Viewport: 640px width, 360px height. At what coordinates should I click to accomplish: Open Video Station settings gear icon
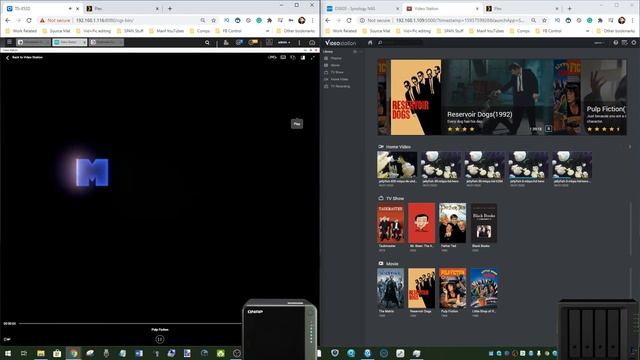[x=633, y=42]
